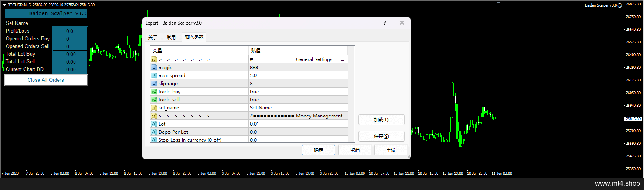Click the Total Lot Buy value cell
Screen dimensions: 644x190
70,54
